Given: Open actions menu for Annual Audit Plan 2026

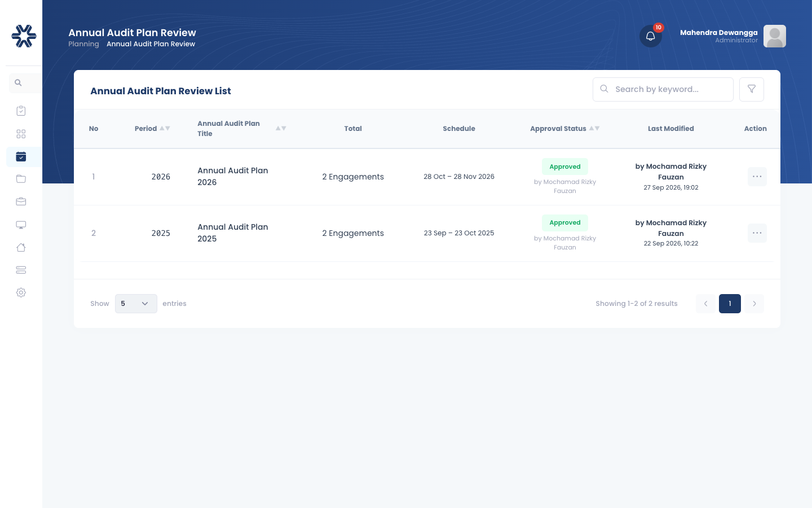Looking at the screenshot, I should (x=757, y=177).
